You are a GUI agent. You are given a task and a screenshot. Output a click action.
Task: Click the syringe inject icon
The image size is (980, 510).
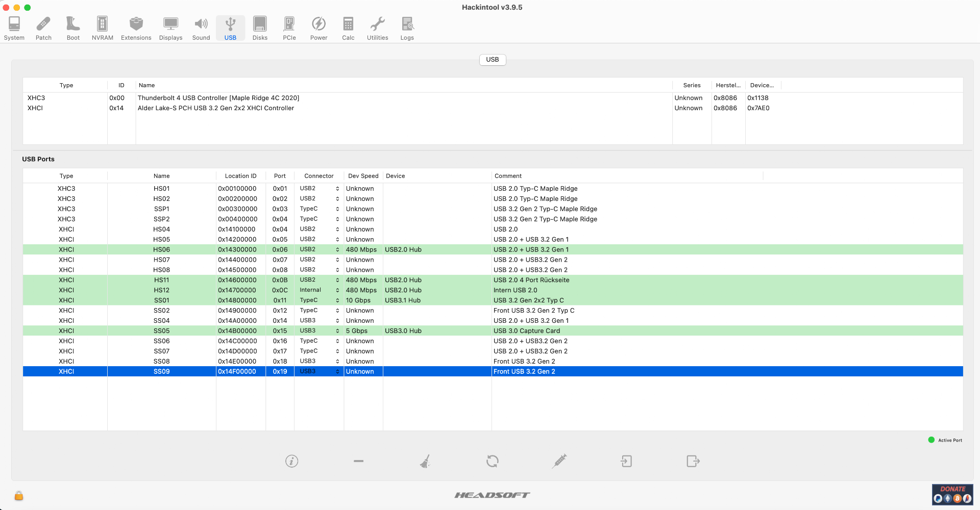click(559, 461)
